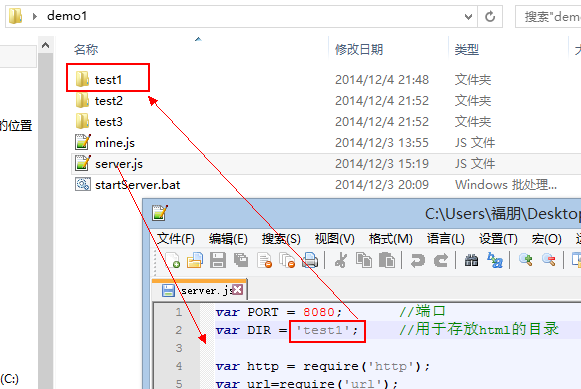Click the Paste clipboard toolbar icon

point(387,260)
